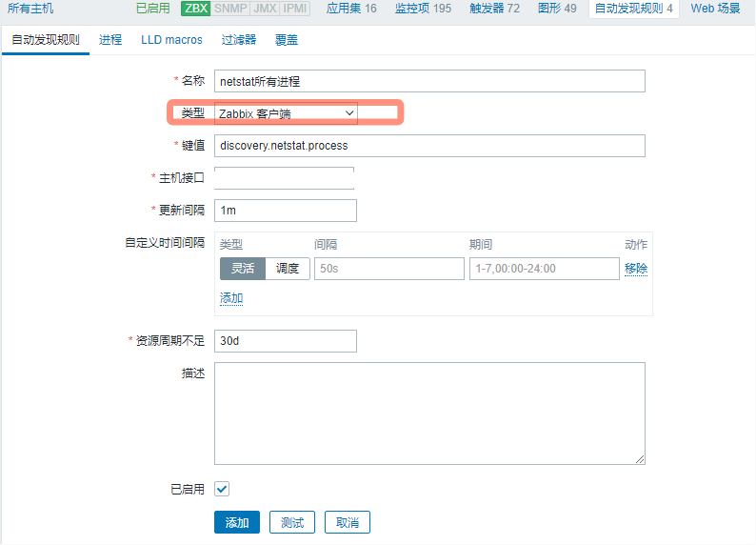This screenshot has height=545, width=756.
Task: Click the 名称 input field
Action: pos(429,81)
